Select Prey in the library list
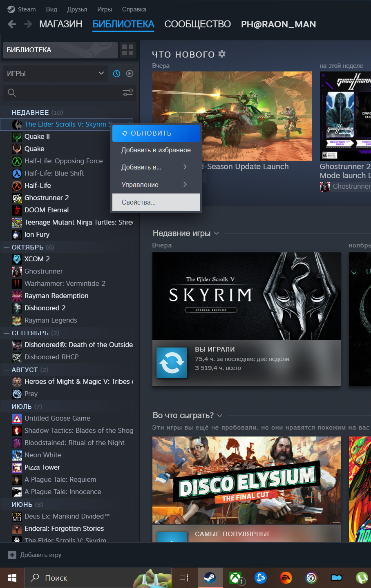Screen dimensions: 371x588 coord(31,394)
